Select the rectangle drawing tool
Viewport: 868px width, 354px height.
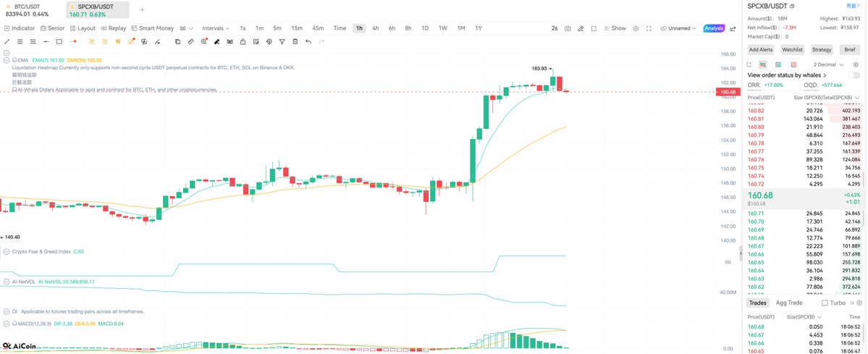tap(59, 41)
